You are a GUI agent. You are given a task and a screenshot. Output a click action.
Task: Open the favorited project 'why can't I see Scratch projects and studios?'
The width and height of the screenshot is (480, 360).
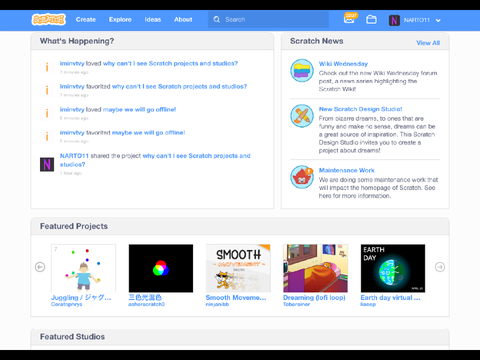179,86
